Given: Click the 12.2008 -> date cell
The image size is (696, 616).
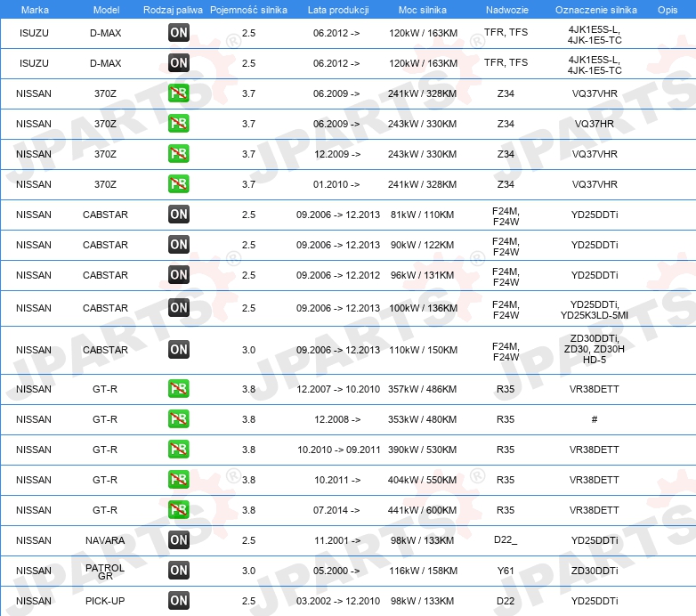Looking at the screenshot, I should (x=337, y=420).
